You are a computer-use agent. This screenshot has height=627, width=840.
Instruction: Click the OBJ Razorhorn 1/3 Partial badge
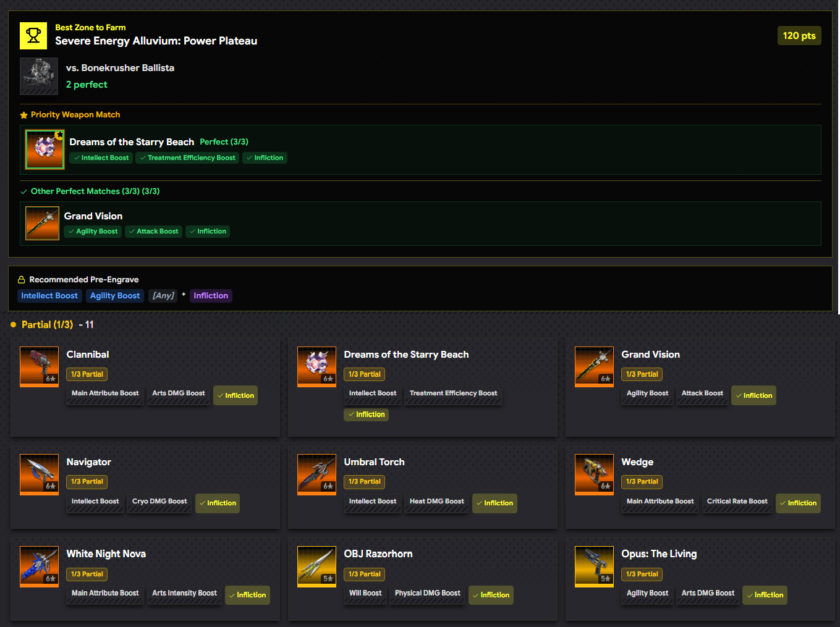click(365, 574)
